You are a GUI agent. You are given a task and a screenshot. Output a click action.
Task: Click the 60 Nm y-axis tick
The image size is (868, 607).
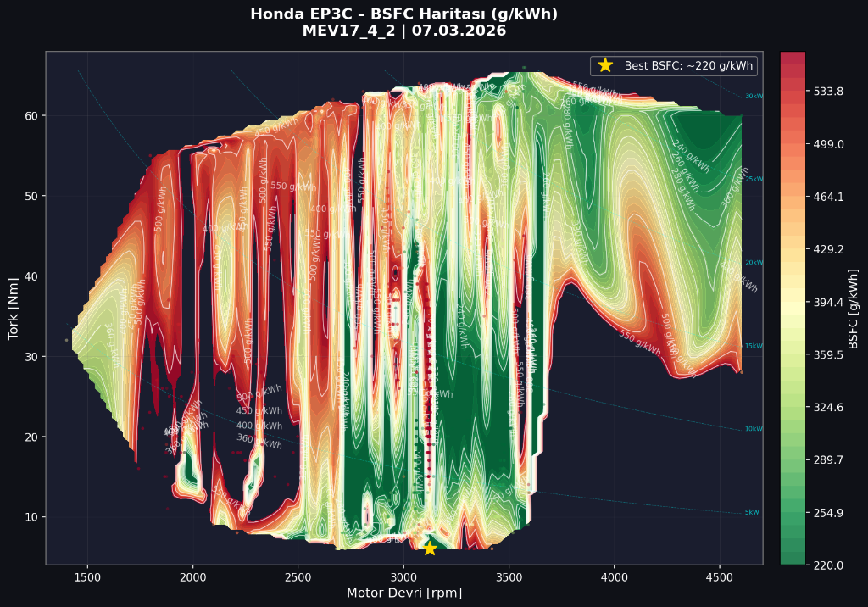(x=31, y=115)
